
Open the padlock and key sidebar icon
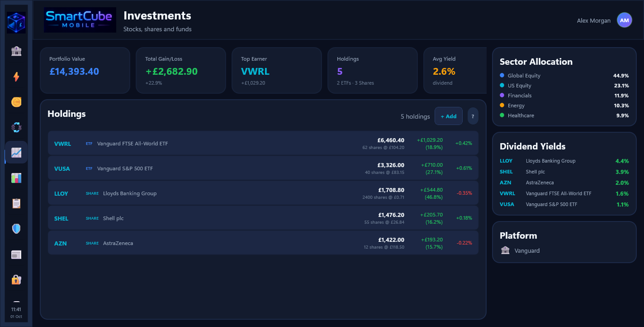16,280
